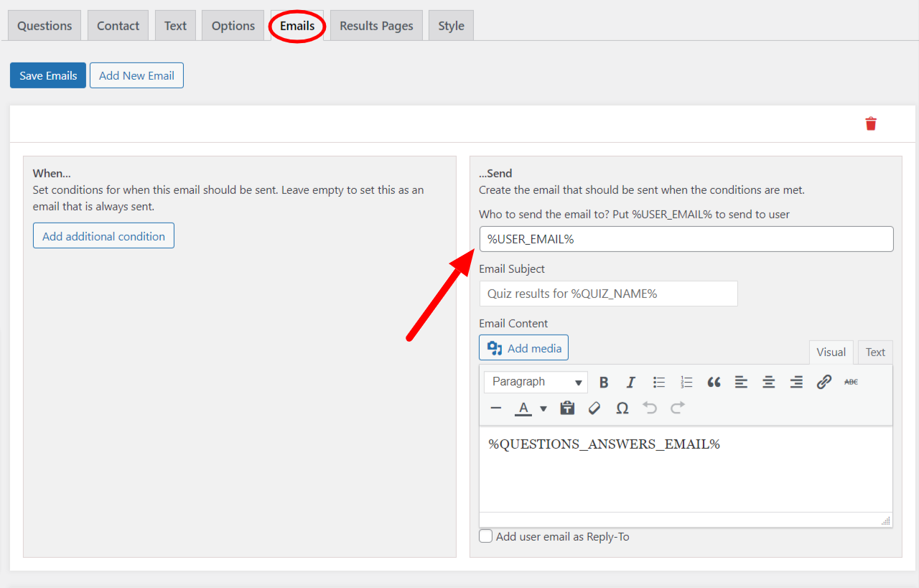This screenshot has height=588, width=919.
Task: Switch to the Results Pages tab
Action: (x=375, y=25)
